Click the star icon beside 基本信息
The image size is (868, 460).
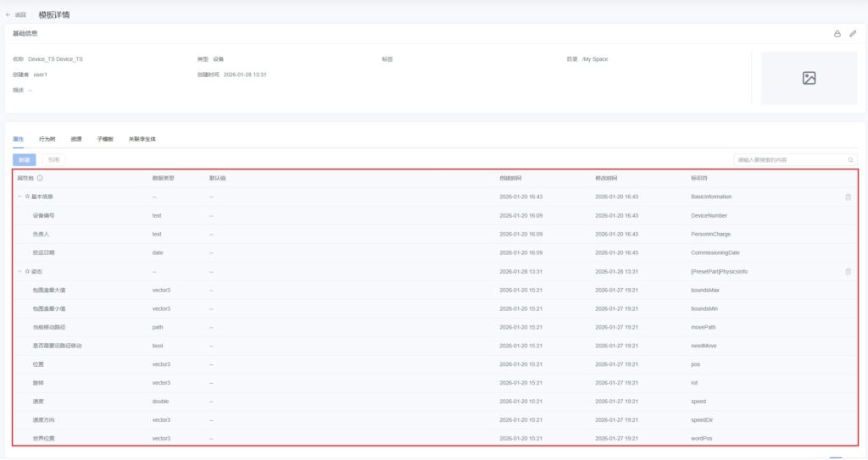pyautogui.click(x=27, y=197)
